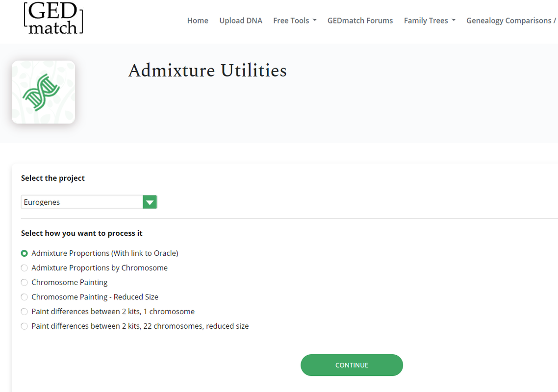Click the CONTINUE button

click(352, 365)
